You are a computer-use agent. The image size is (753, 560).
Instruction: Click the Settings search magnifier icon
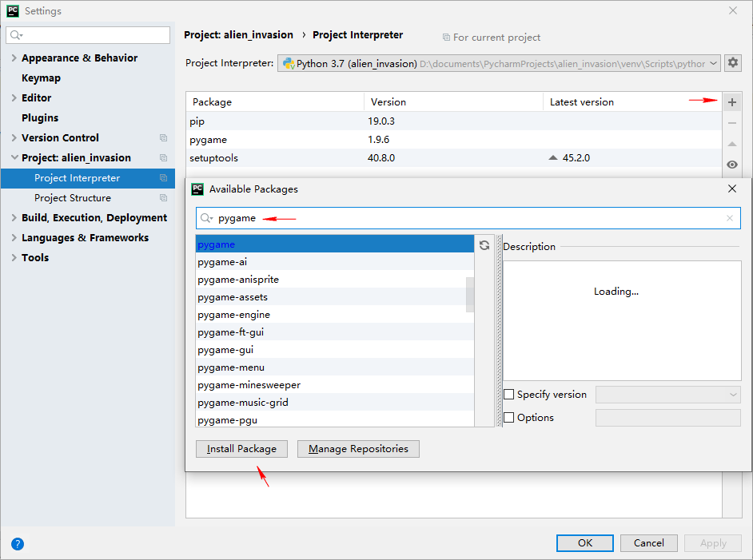point(16,35)
